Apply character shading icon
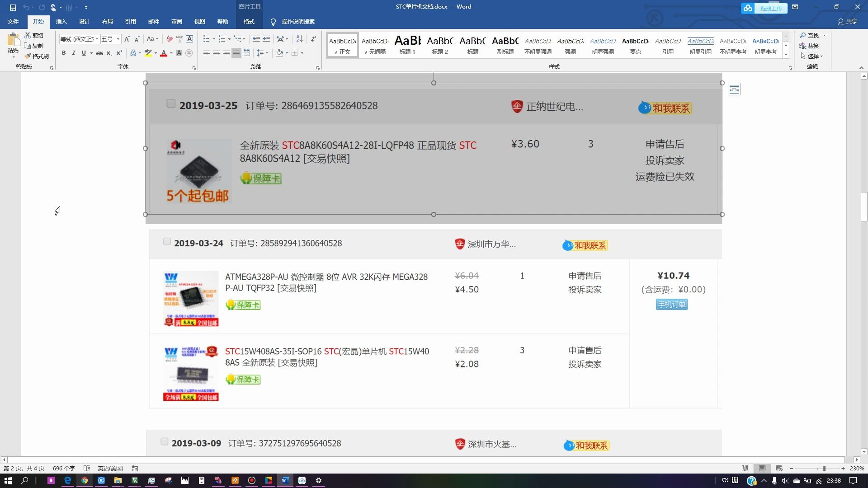The width and height of the screenshot is (868, 488). point(179,53)
